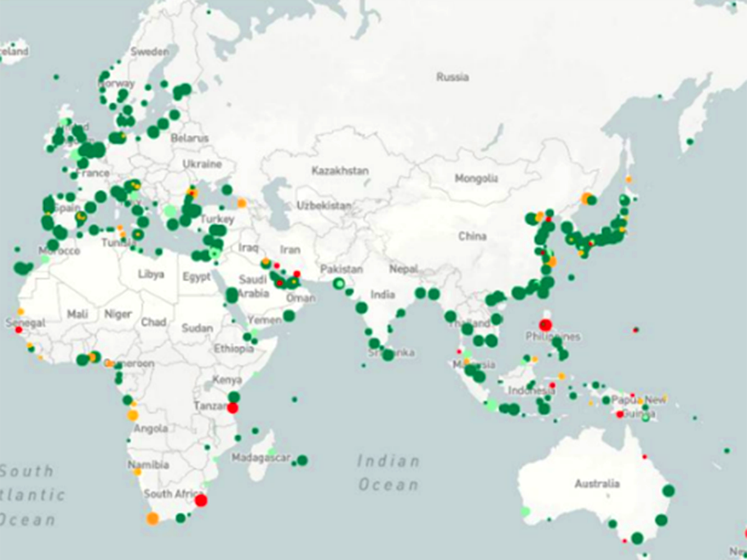This screenshot has height=560, width=747.
Task: Click the small red dot in the Pacific east of the Philippines
Action: click(x=636, y=330)
